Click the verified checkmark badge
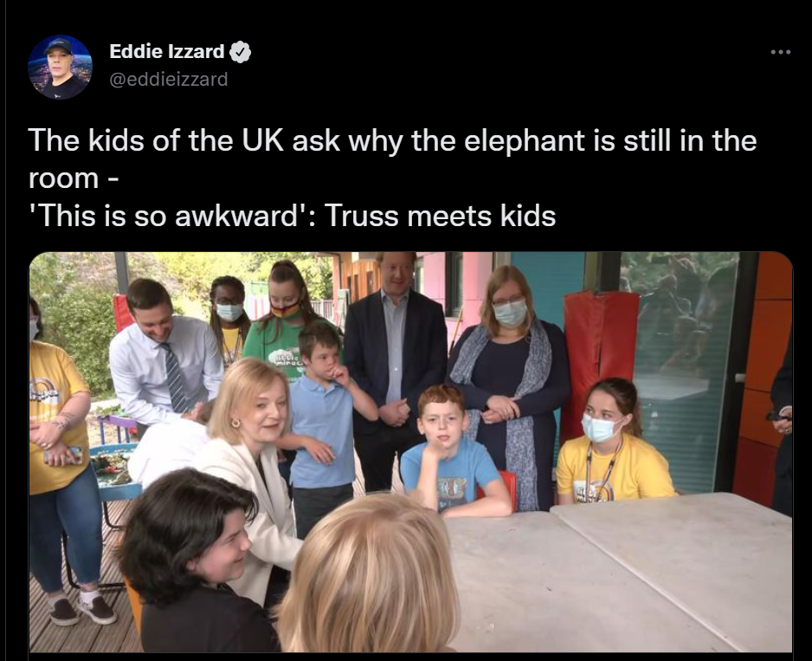 coord(241,52)
